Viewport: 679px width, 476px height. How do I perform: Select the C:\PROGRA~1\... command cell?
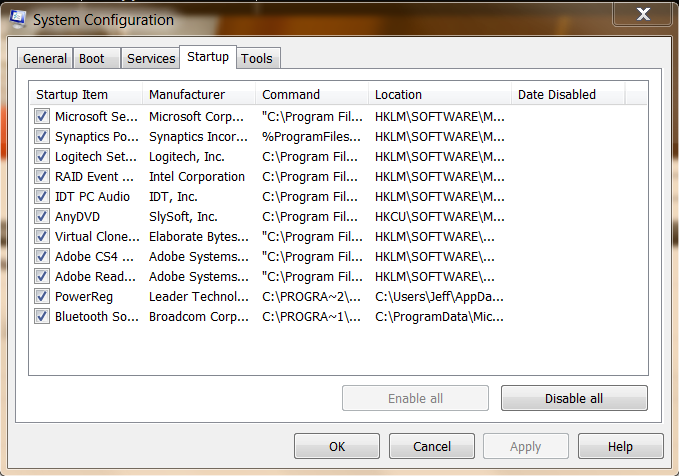point(311,317)
